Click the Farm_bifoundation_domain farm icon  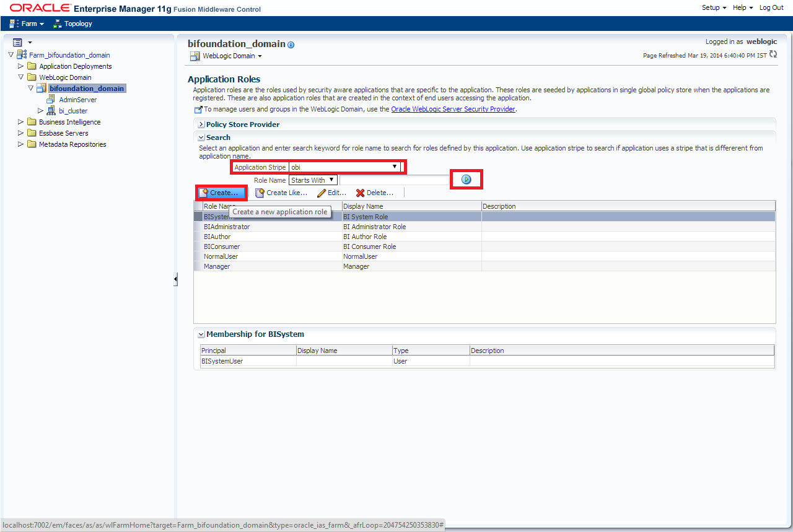(x=22, y=55)
